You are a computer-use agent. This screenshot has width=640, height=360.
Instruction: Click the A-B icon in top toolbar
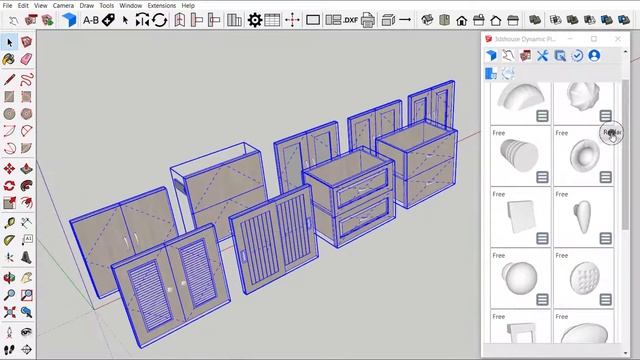(91, 20)
